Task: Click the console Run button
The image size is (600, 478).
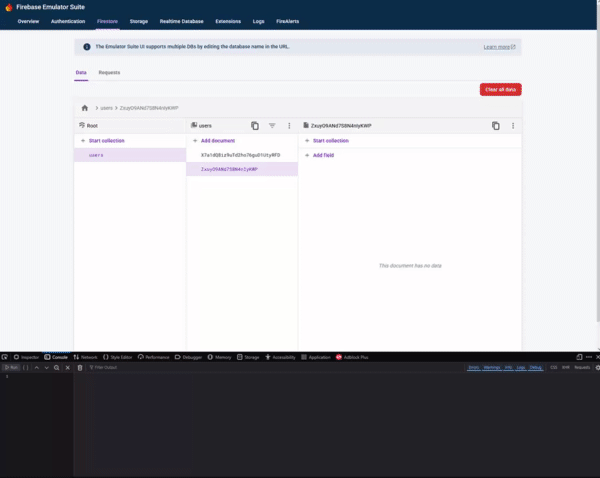Action: [11, 367]
